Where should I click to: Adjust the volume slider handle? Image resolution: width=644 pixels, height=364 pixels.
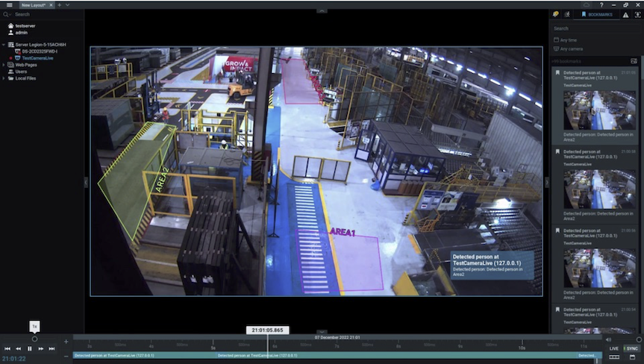pos(639,339)
